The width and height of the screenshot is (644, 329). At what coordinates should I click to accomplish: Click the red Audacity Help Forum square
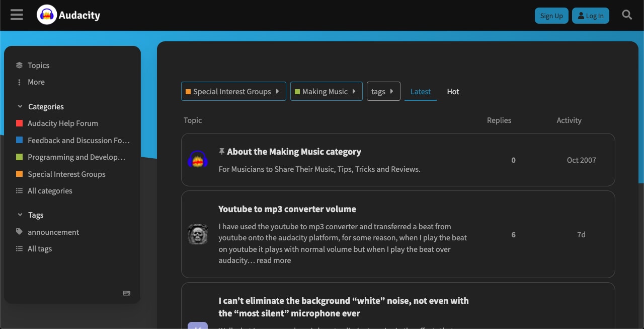click(x=19, y=123)
